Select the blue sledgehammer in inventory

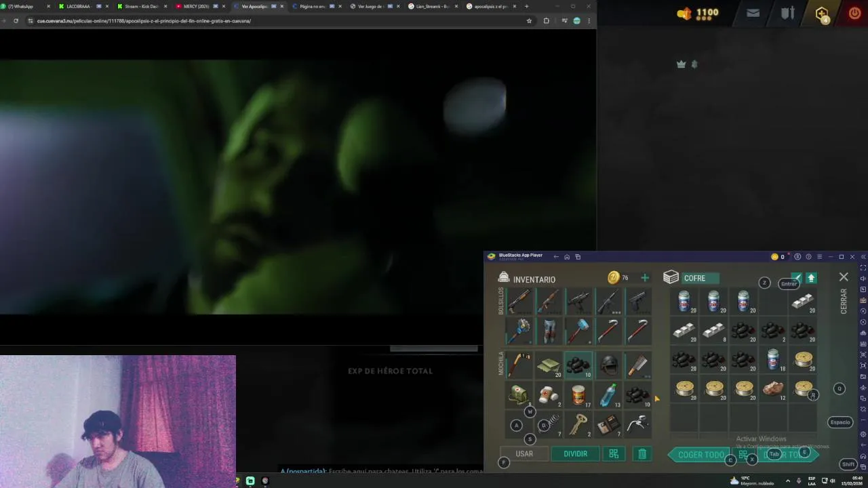click(x=578, y=331)
